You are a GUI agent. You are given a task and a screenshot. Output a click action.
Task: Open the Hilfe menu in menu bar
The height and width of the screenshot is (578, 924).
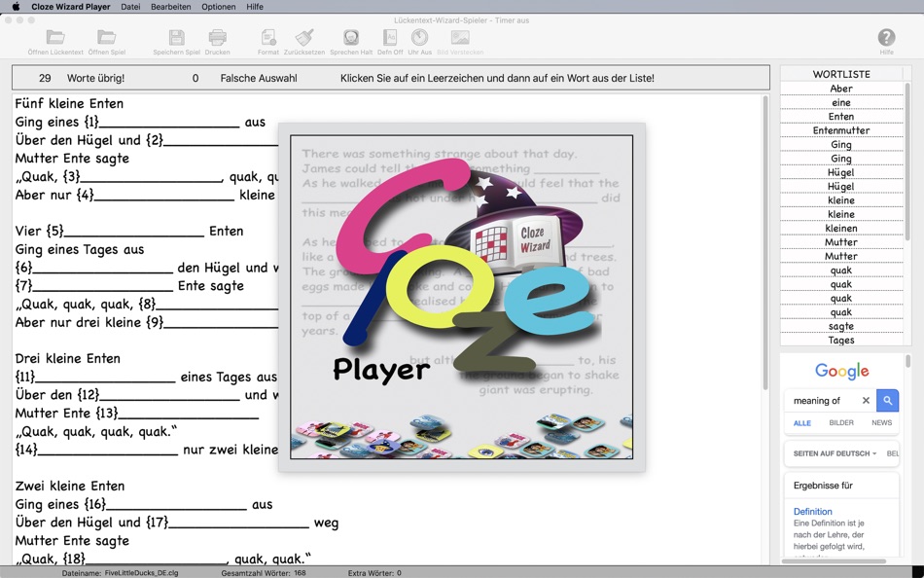pyautogui.click(x=255, y=7)
